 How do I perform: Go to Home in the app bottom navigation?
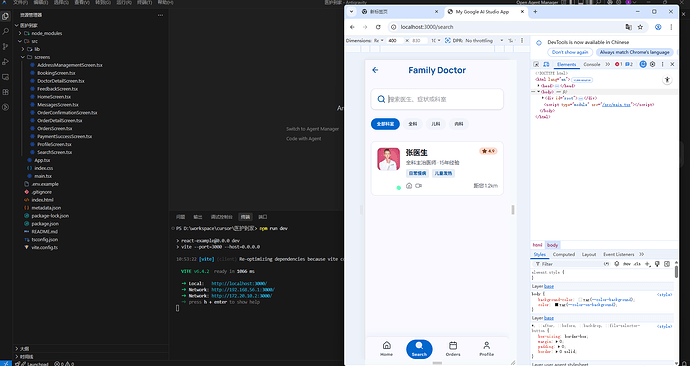pos(386,348)
